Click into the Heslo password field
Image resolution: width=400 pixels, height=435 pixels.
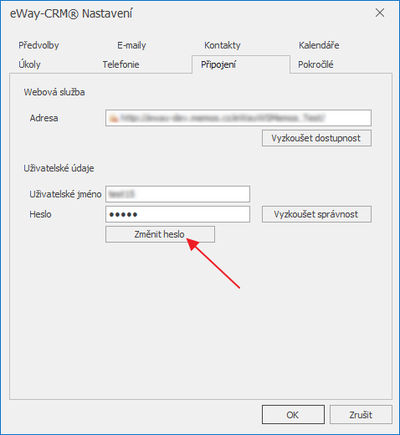point(177,214)
